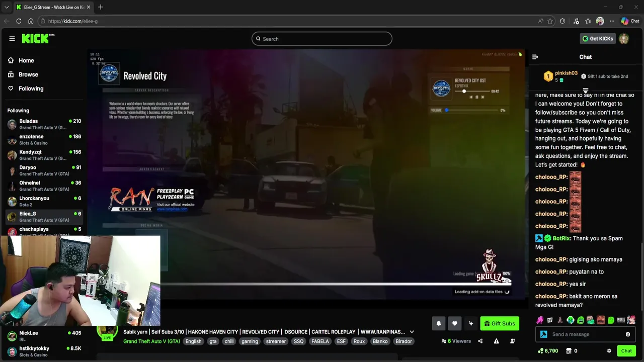Open the favorites list in browser toolbar
The image size is (644, 362).
point(588,21)
